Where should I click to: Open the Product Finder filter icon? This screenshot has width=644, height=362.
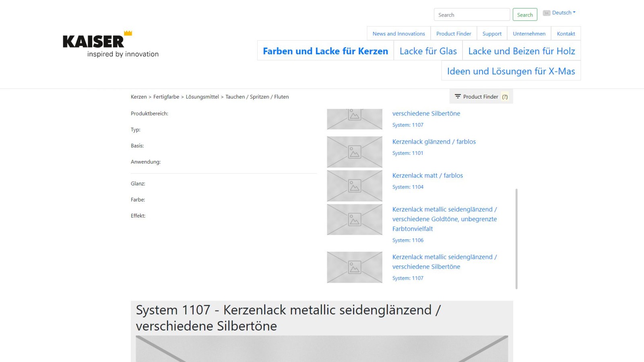[458, 97]
